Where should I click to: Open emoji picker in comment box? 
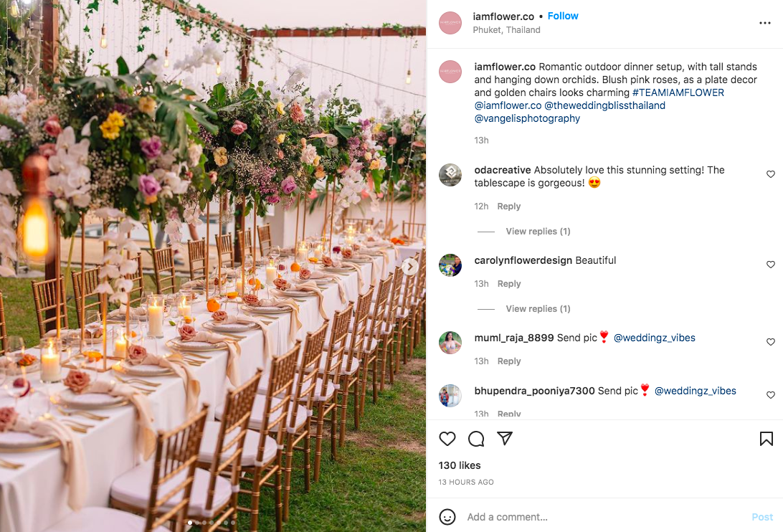click(x=447, y=516)
